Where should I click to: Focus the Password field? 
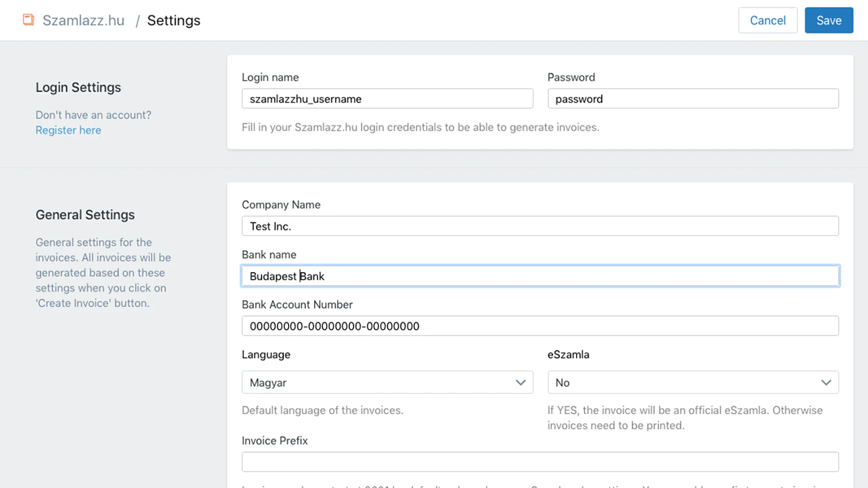click(693, 99)
